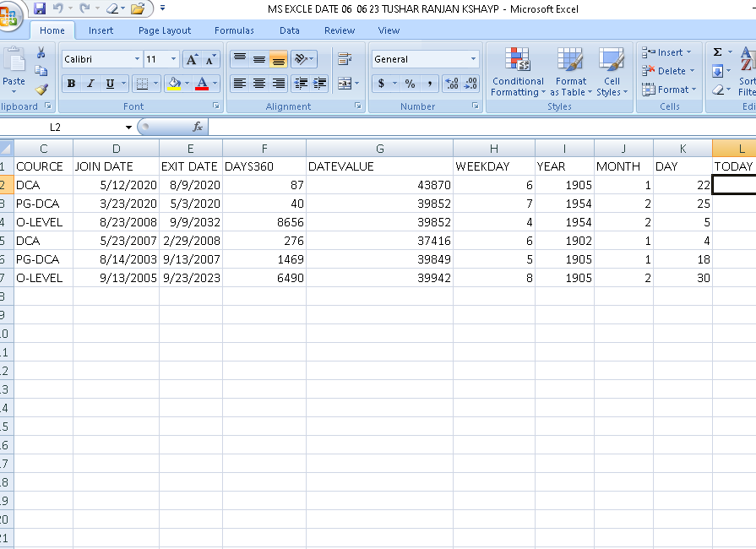Click the Center align text icon
Viewport: 756px width, 549px height.
tap(259, 84)
